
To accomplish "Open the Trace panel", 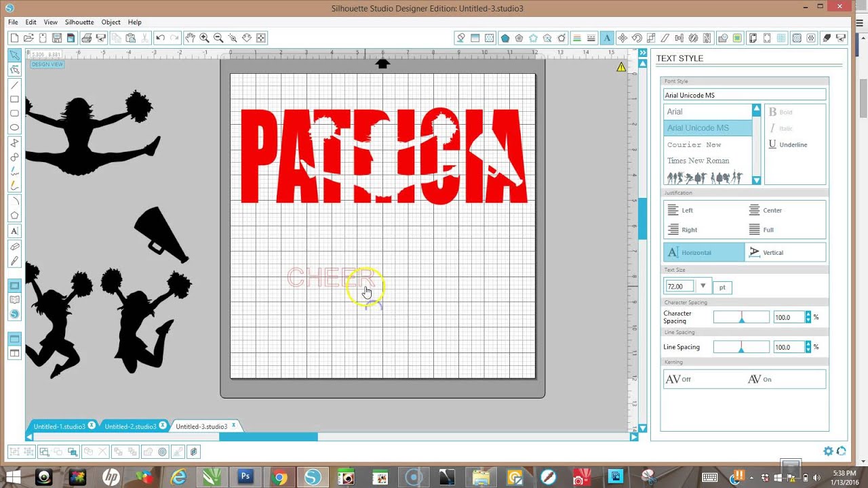I will pyautogui.click(x=737, y=38).
